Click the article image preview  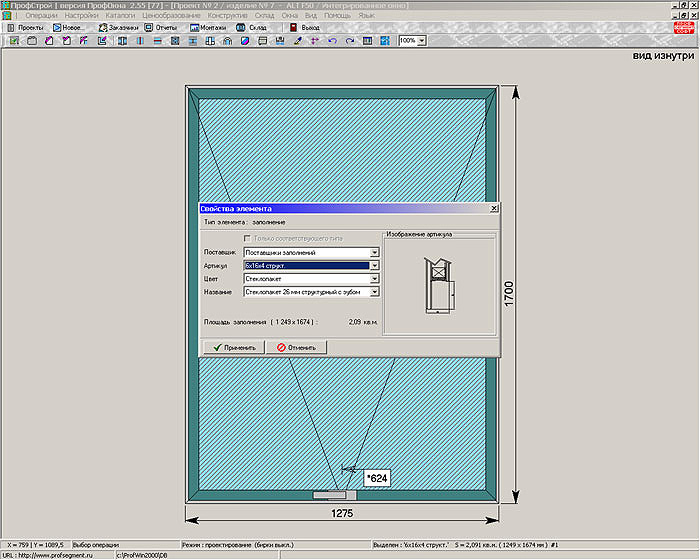click(439, 287)
